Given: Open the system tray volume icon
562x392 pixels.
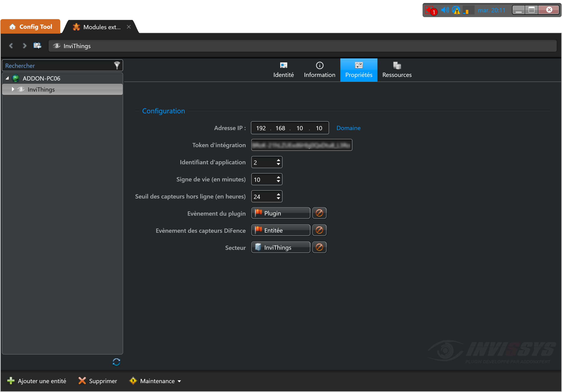Looking at the screenshot, I should (445, 10).
